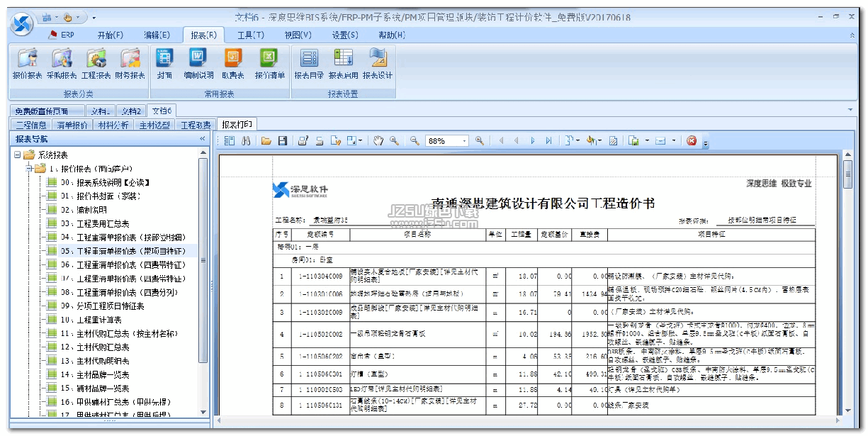Collapse the 系统报表 tree node
868x436 pixels.
[x=18, y=155]
